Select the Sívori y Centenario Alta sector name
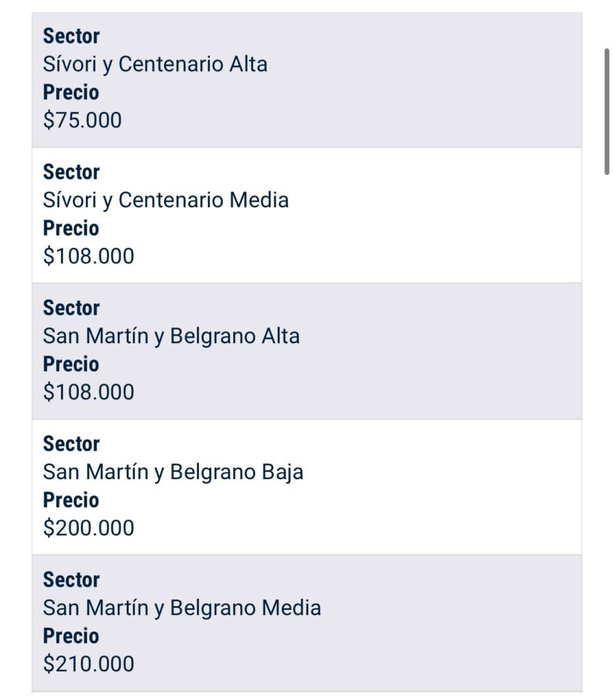Viewport: 614px width, 700px height. pos(155,64)
